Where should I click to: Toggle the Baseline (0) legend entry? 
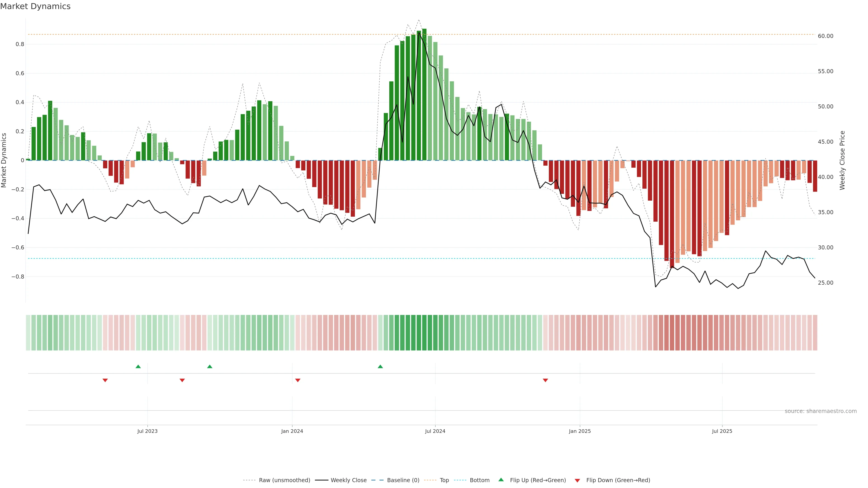(x=403, y=480)
